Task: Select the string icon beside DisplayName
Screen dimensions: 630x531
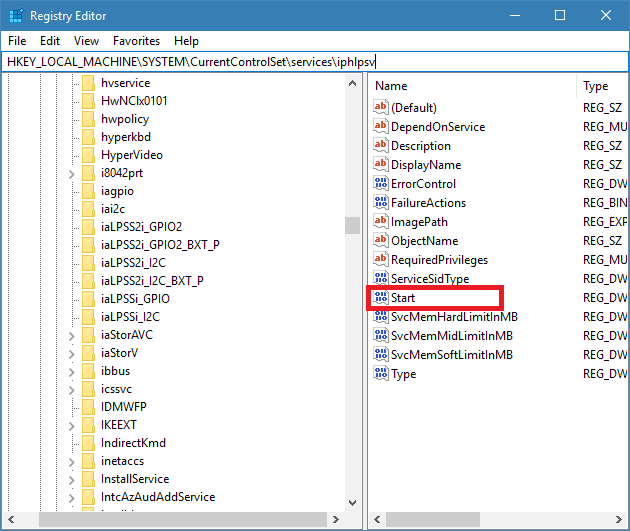Action: (380, 164)
